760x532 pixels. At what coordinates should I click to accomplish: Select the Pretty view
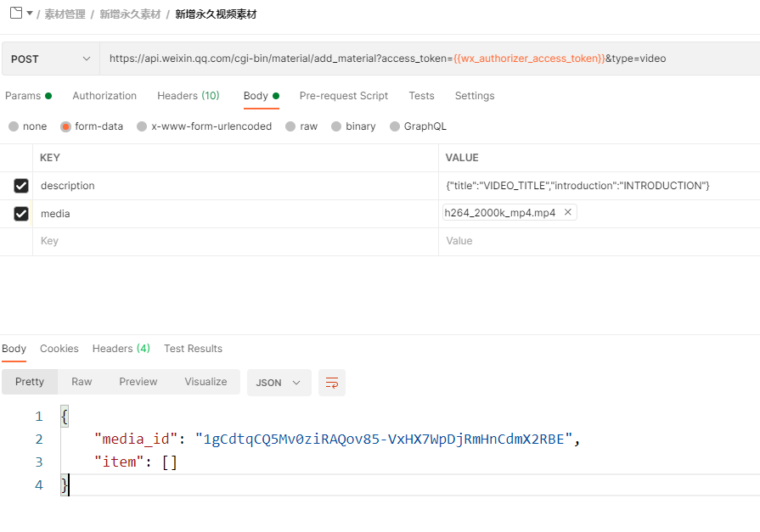[30, 382]
